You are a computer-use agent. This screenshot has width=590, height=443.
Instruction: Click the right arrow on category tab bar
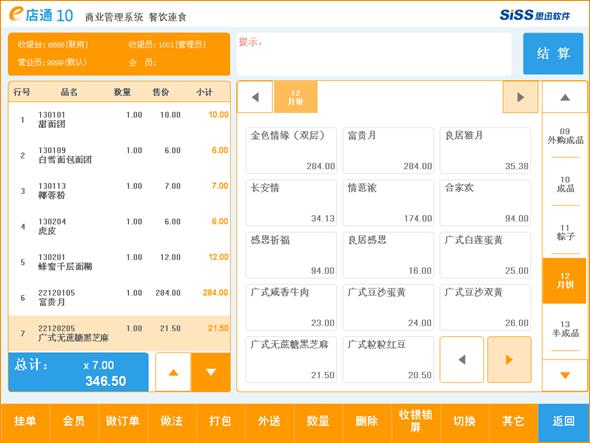[x=520, y=97]
